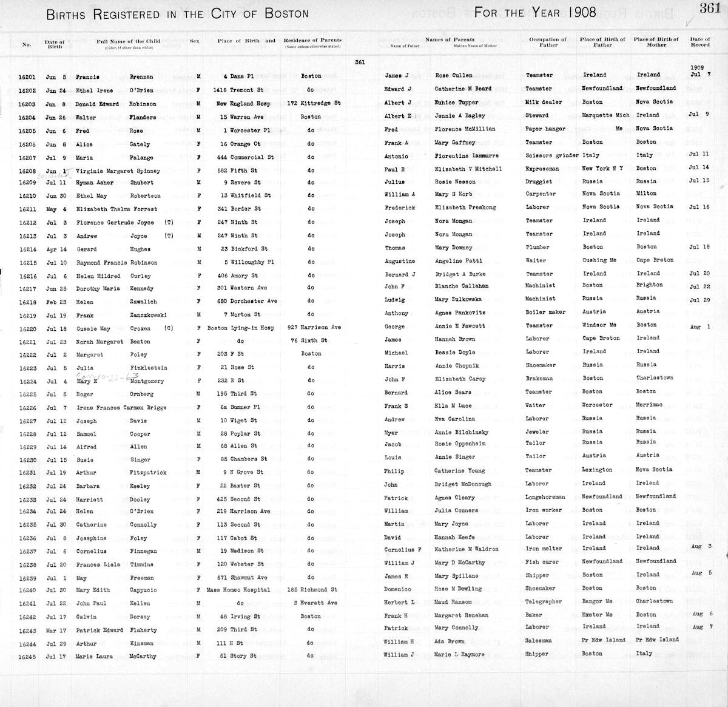This screenshot has height=707, width=728.
Task: Select child Florence Gertrude Joyce
Action: tap(115, 223)
